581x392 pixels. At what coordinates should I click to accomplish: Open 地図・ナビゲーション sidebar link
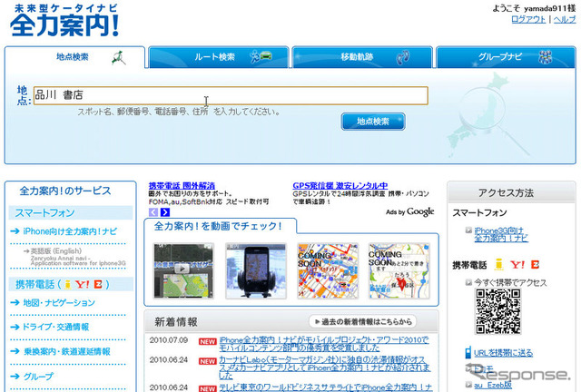coord(59,303)
